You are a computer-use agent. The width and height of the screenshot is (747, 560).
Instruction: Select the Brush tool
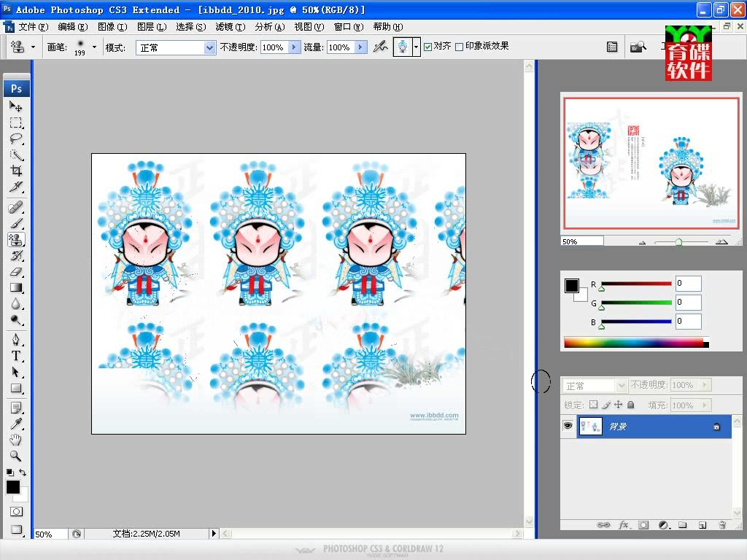tap(16, 223)
